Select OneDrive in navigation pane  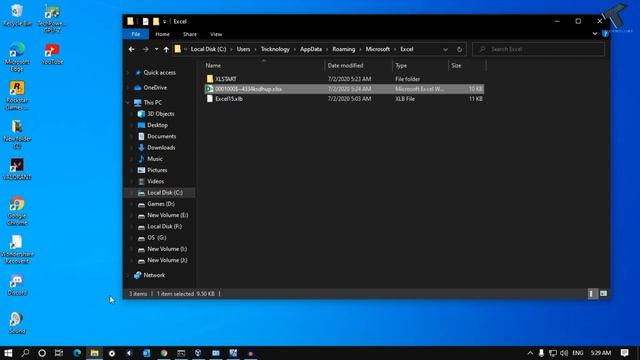155,87
